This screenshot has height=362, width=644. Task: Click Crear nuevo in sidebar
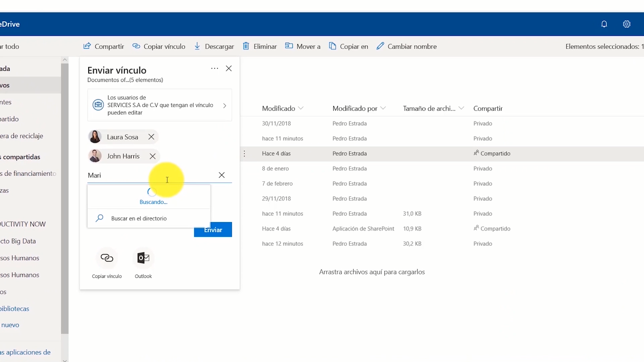pyautogui.click(x=10, y=325)
